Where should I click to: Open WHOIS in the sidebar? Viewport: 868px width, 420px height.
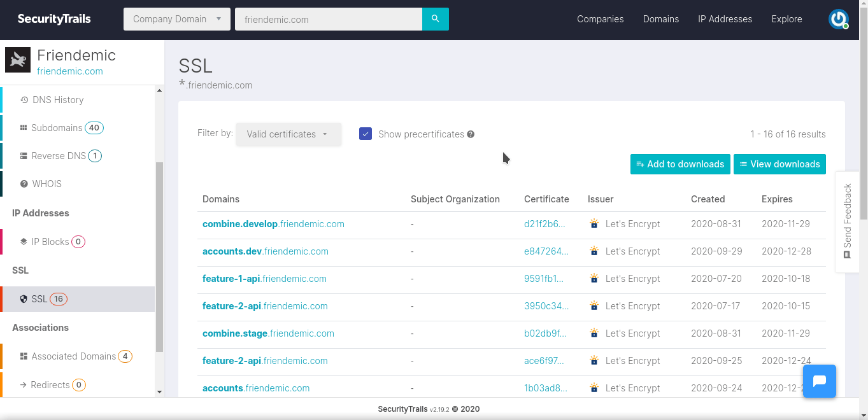click(78, 184)
